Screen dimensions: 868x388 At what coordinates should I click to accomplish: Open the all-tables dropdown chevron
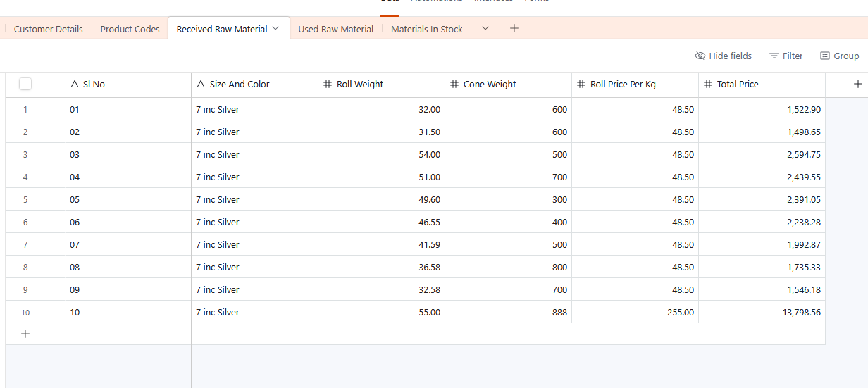point(485,28)
